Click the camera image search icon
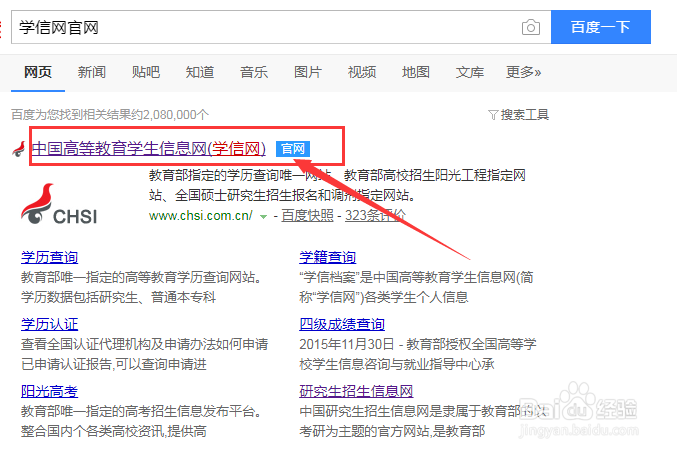Viewport: 677px width, 454px height. (531, 28)
